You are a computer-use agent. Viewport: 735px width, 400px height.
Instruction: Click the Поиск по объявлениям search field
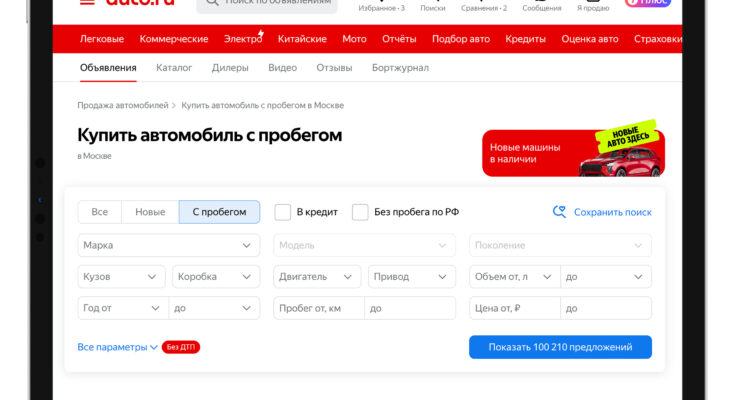(x=267, y=5)
